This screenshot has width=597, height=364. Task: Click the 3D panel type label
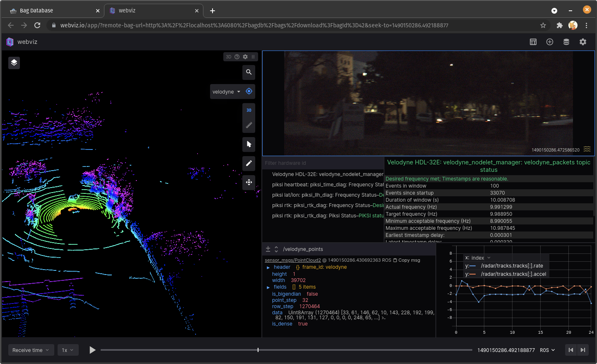point(228,57)
